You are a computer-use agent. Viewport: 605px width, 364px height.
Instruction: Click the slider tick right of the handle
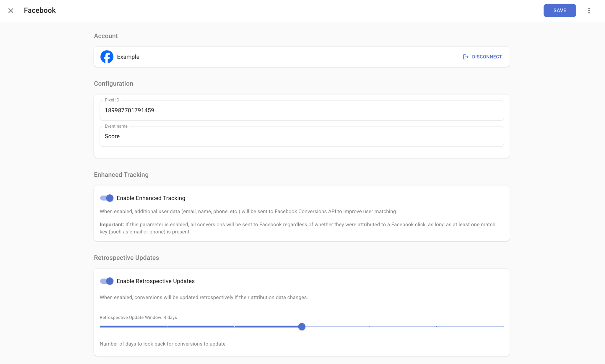pos(369,326)
